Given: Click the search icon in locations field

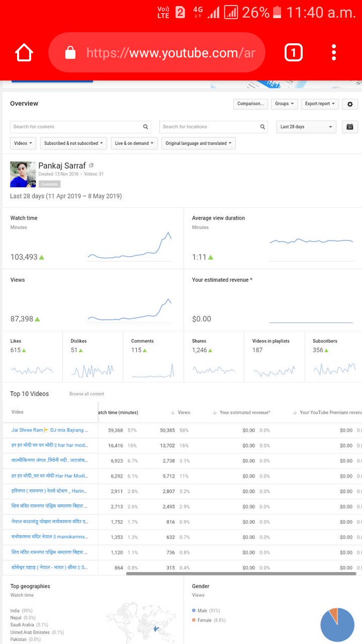Looking at the screenshot, I should 263,127.
